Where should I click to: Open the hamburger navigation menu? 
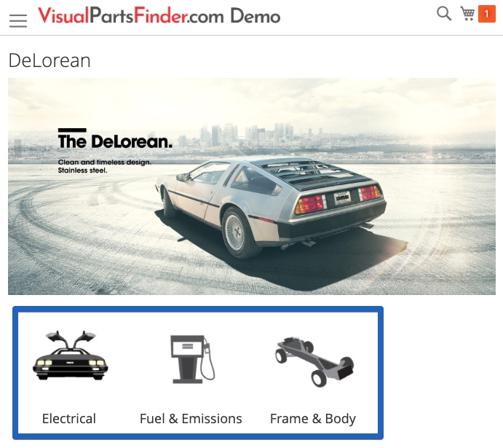(18, 20)
